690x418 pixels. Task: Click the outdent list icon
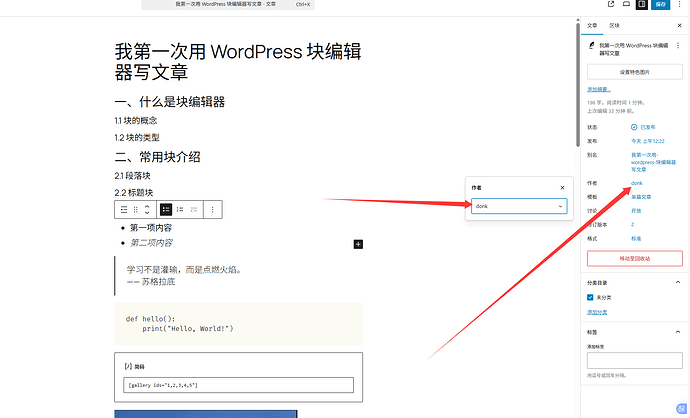194,209
